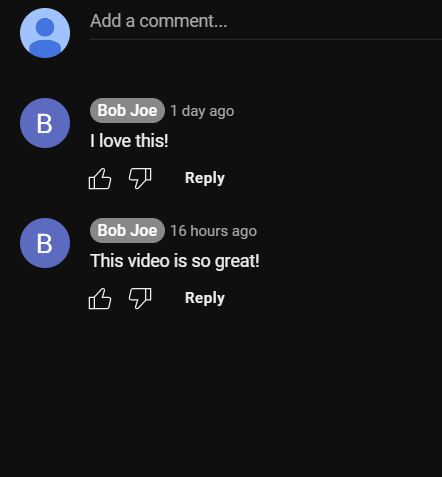Dislike the "I love this!" comment

click(140, 178)
